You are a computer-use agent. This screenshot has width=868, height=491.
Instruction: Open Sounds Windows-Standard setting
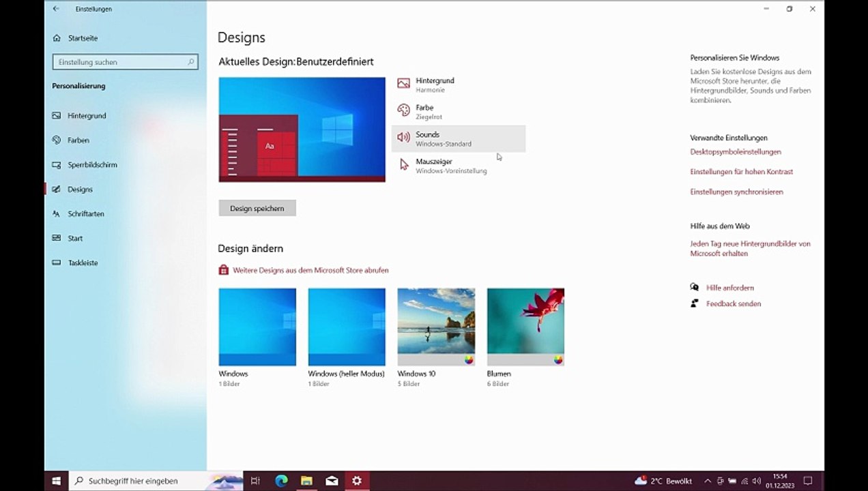tap(459, 138)
